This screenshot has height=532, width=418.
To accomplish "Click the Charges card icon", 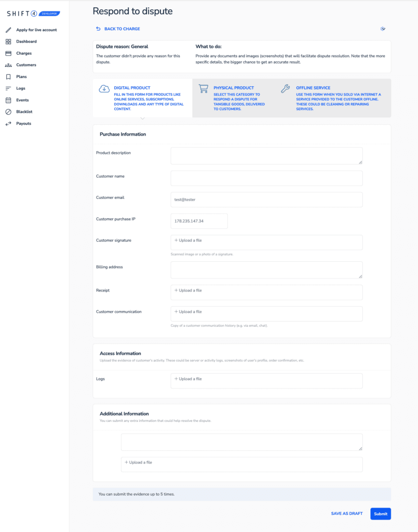I will 8,54.
